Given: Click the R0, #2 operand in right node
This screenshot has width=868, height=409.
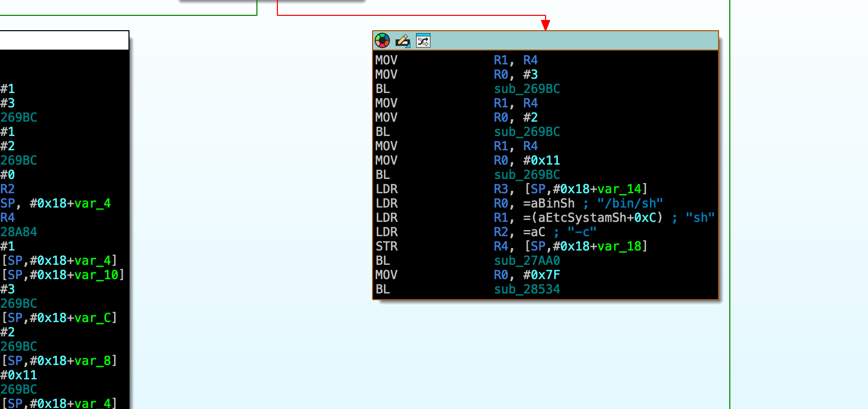Looking at the screenshot, I should (516, 118).
